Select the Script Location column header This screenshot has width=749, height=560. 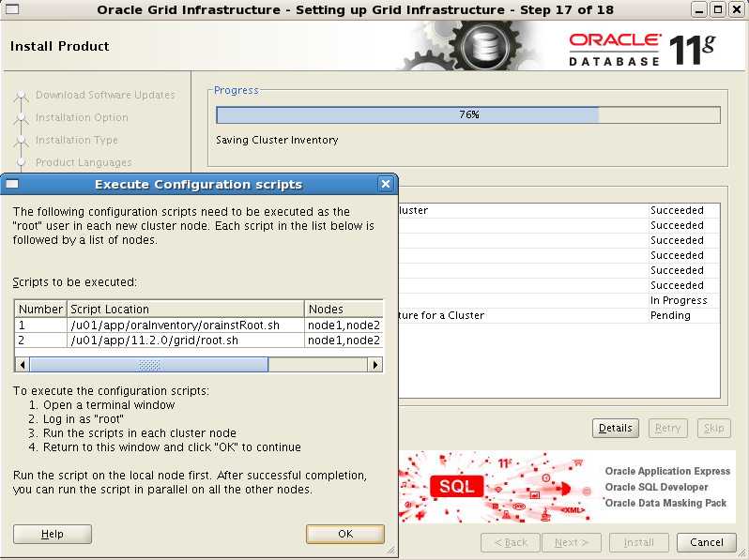coord(185,309)
